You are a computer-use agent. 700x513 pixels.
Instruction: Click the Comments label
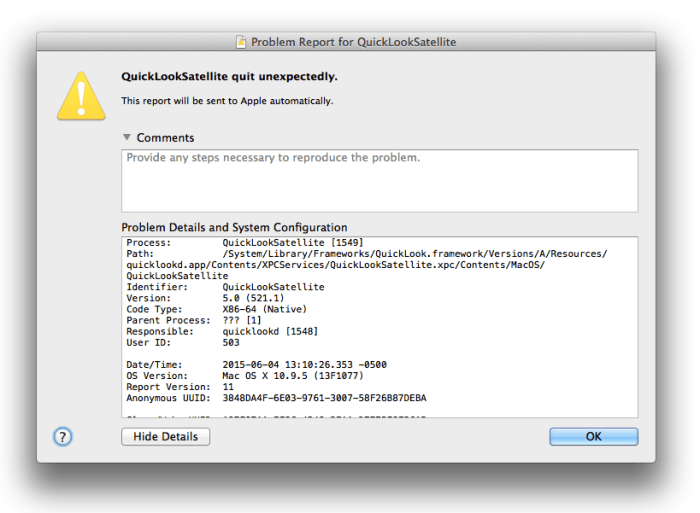click(165, 138)
